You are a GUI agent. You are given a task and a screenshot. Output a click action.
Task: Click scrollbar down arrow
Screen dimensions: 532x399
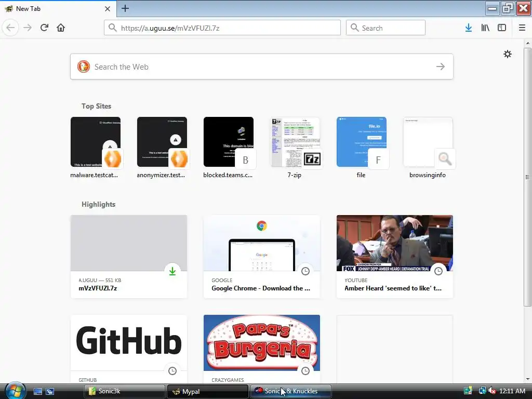click(527, 379)
